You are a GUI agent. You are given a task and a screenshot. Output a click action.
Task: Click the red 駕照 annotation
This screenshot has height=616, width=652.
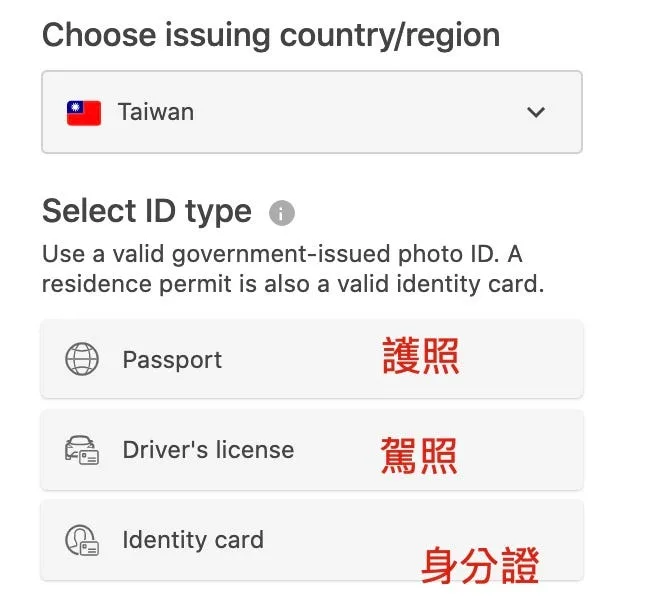click(x=419, y=456)
